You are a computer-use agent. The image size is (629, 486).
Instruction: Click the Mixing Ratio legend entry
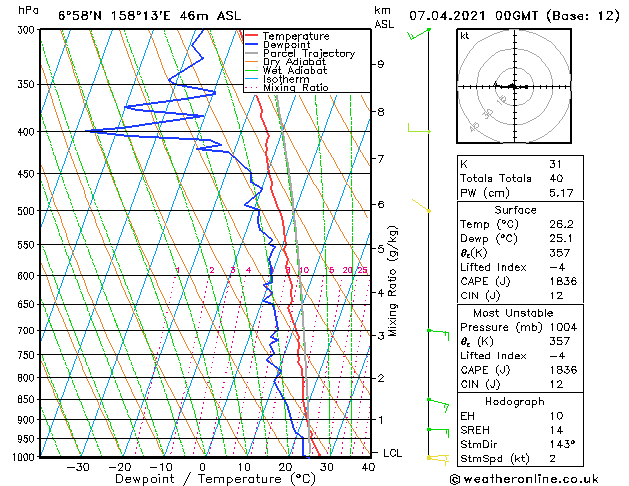(x=296, y=87)
